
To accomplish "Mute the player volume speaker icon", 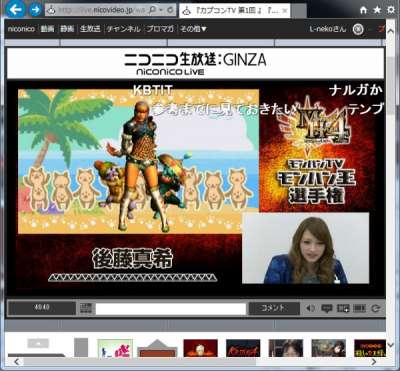I will pyautogui.click(x=310, y=308).
